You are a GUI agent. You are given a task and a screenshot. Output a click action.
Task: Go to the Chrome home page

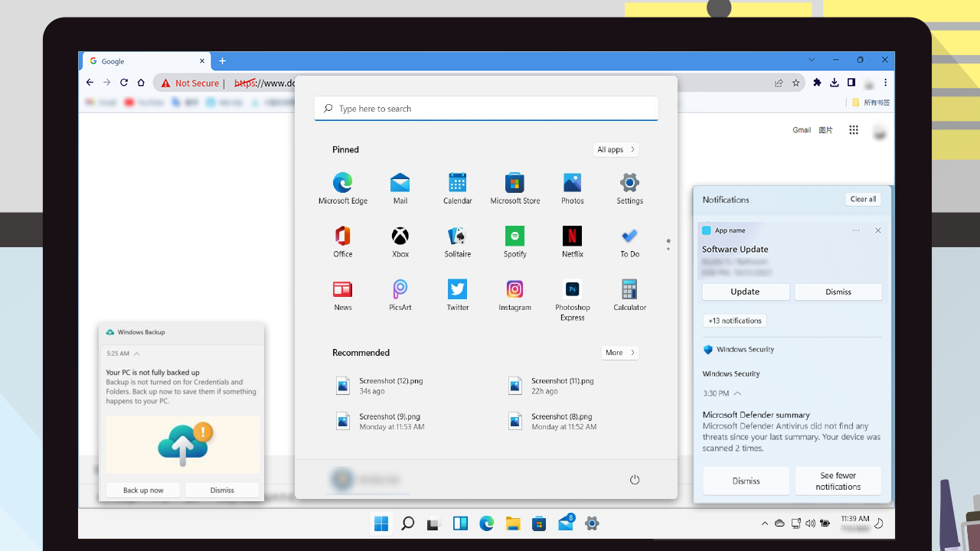pos(141,83)
